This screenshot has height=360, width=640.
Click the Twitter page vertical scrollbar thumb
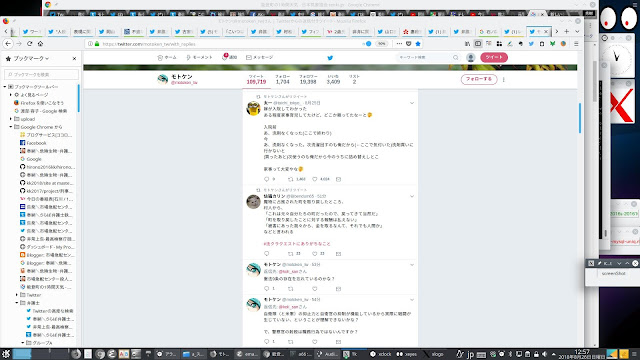(580, 118)
